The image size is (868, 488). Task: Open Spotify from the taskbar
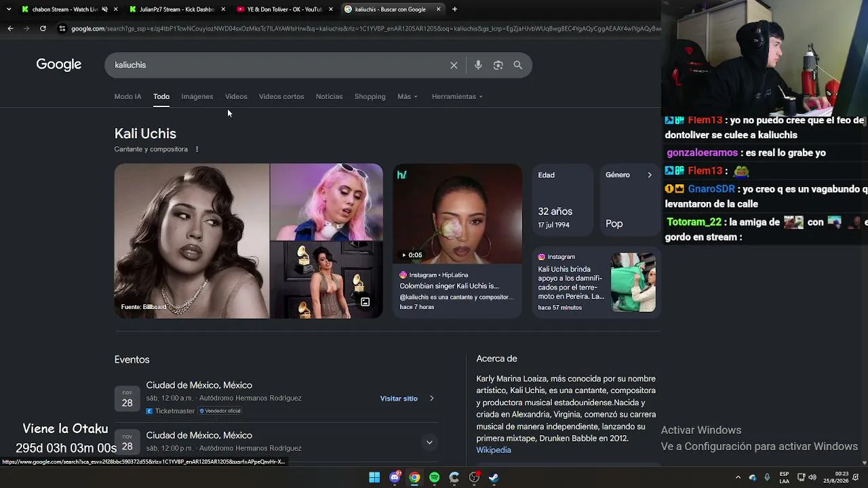point(435,478)
